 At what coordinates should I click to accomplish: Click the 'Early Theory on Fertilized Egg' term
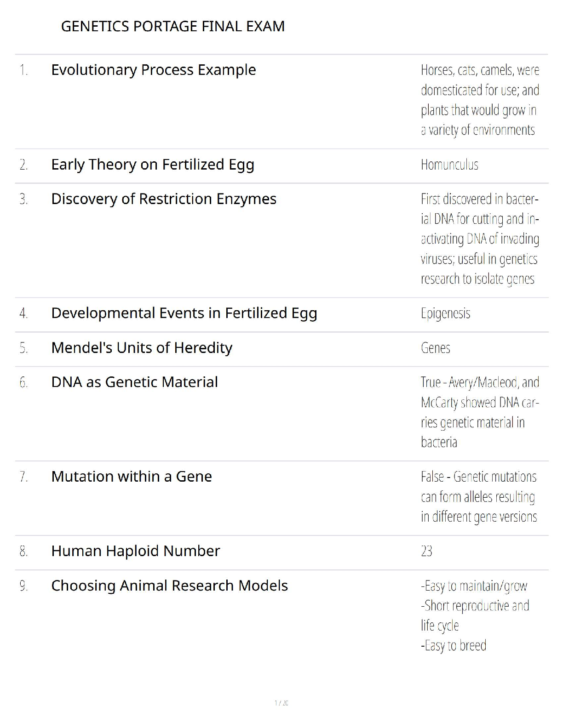(x=152, y=165)
